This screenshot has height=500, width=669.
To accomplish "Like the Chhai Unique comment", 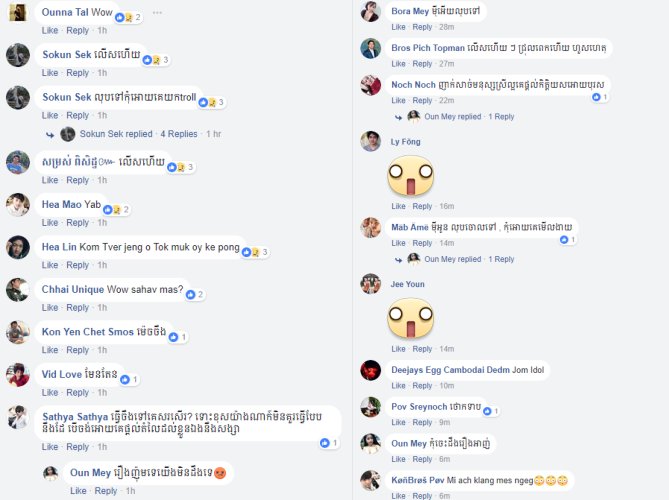I will (x=50, y=308).
